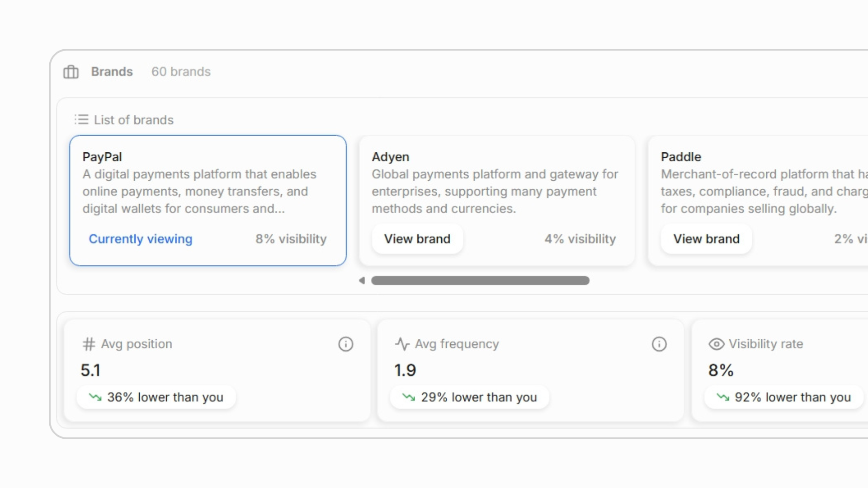Viewport: 868px width, 488px height.
Task: Click the Visibility rate downtrend arrow icon
Action: 723,397
